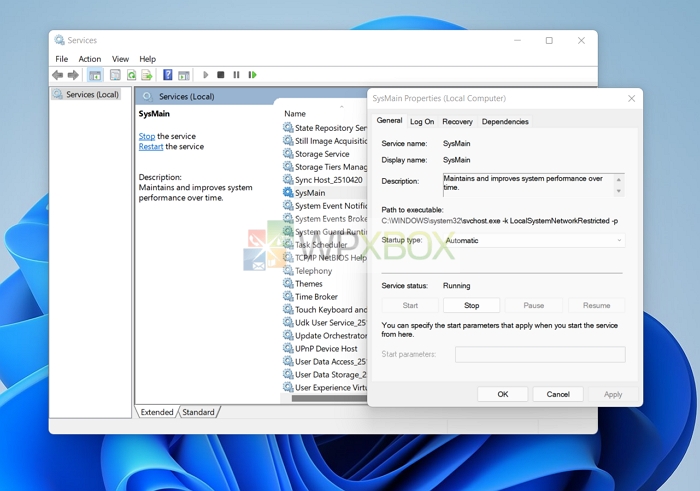Close the SysMain Properties dialog
The height and width of the screenshot is (491, 700).
(x=631, y=98)
